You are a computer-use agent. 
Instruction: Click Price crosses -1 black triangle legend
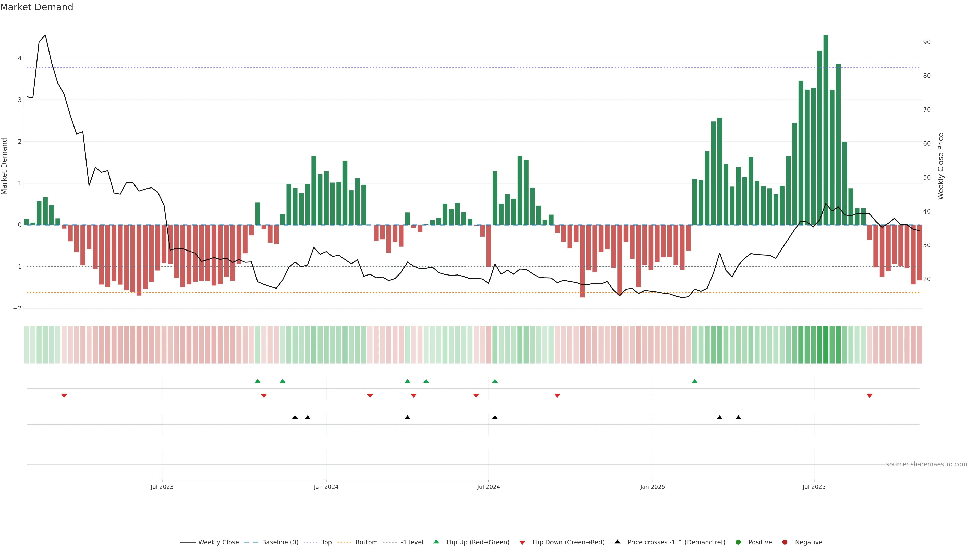point(617,542)
